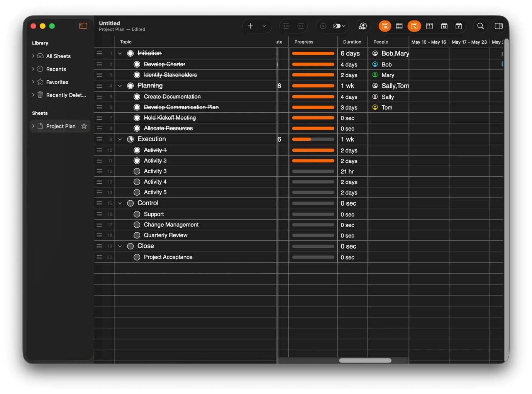Mark Activity 3 as complete
This screenshot has height=394, width=532.
tap(137, 171)
